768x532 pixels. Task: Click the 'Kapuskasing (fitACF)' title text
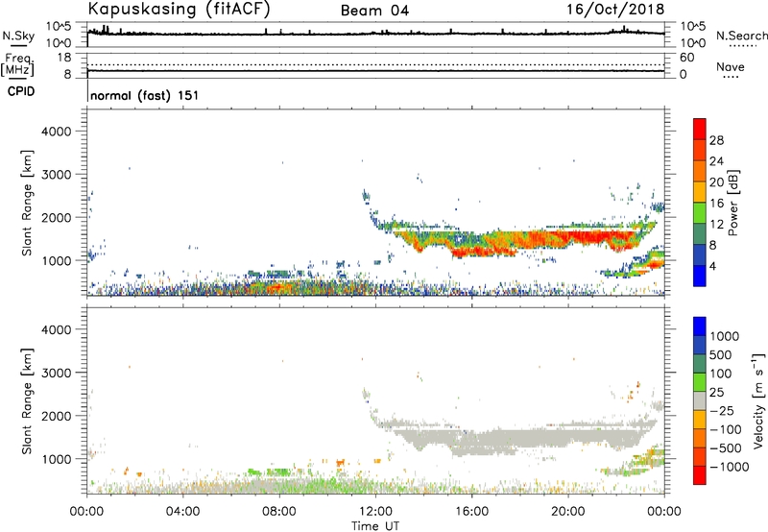click(x=179, y=9)
